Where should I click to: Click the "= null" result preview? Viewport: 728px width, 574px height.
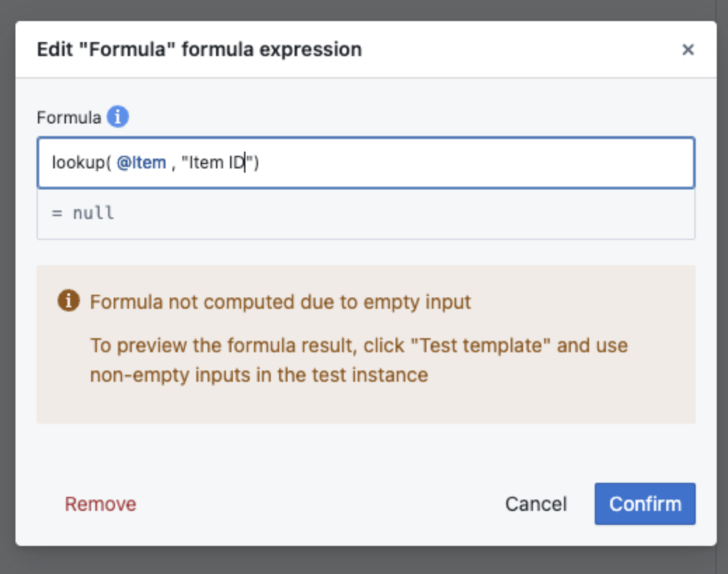coord(83,213)
